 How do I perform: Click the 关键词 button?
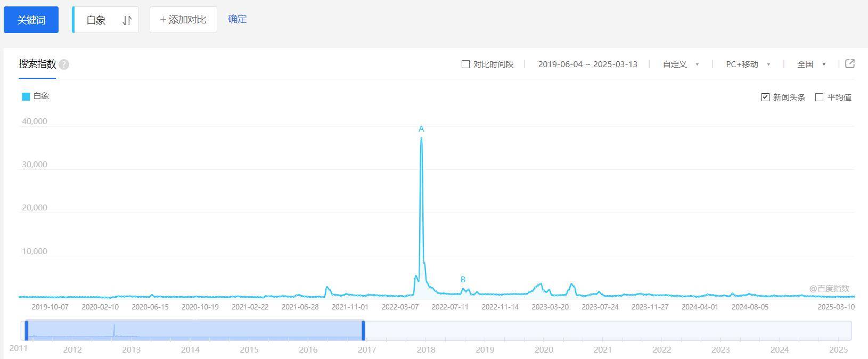coord(31,20)
